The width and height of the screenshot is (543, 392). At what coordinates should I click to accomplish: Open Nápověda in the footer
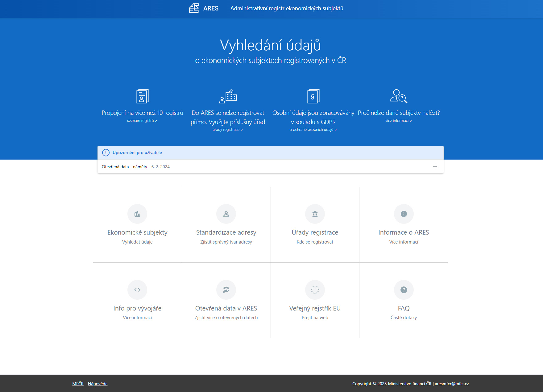[x=97, y=384]
